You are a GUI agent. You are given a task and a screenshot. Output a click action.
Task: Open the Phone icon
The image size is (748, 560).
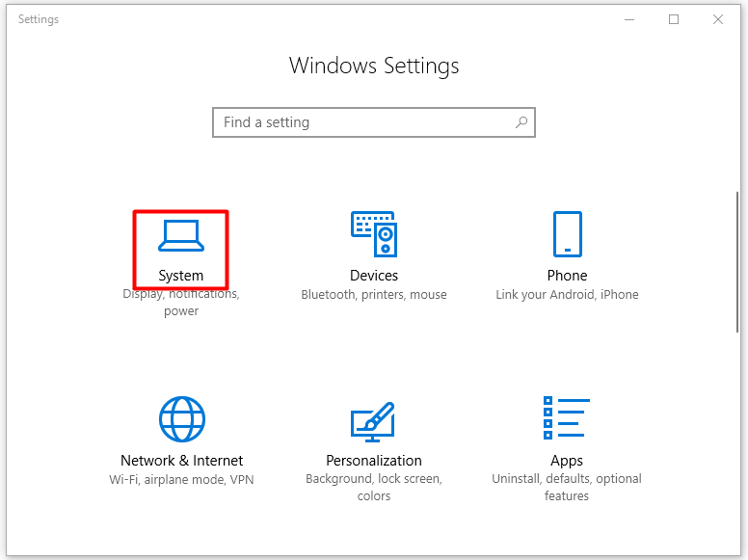[x=567, y=233]
